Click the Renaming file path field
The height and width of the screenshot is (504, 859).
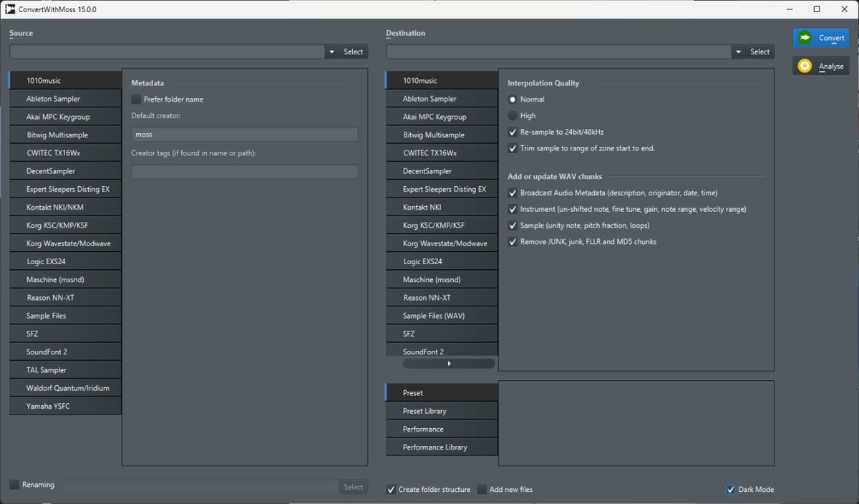pyautogui.click(x=201, y=487)
